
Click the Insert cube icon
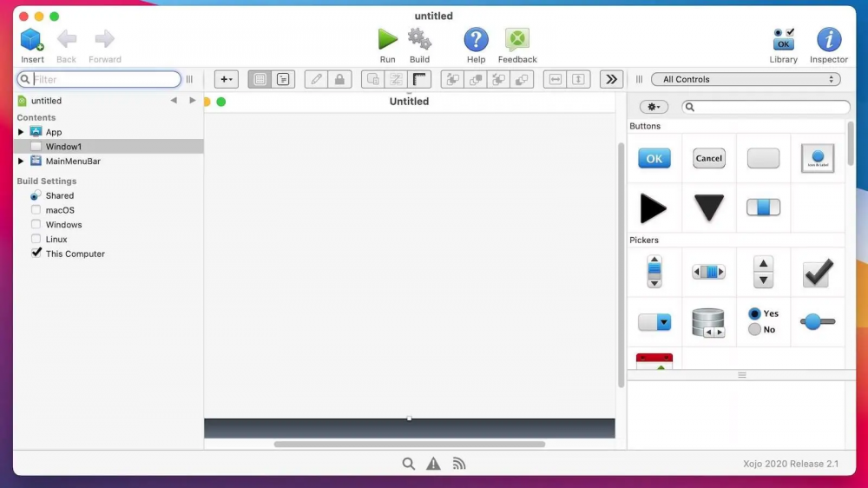pos(32,40)
